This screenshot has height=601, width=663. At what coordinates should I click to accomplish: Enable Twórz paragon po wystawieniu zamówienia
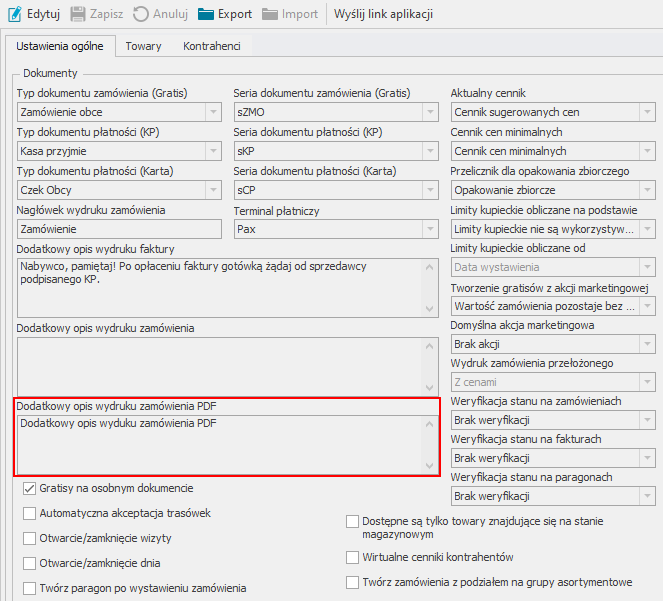[29, 588]
